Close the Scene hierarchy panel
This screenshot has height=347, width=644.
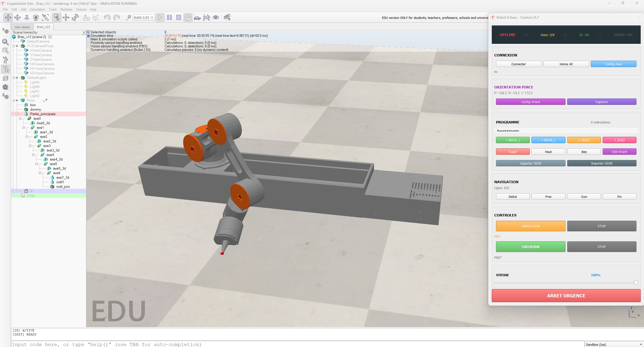[84, 33]
